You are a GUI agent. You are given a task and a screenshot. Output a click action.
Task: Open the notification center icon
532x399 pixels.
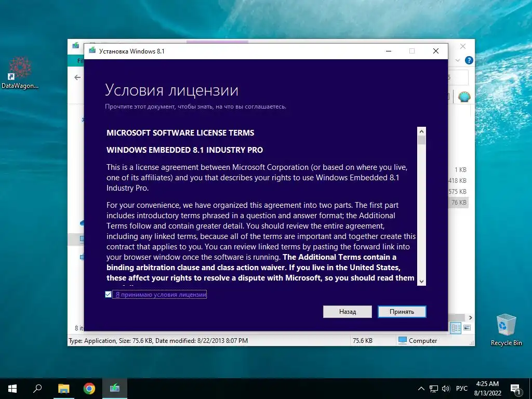click(x=515, y=389)
